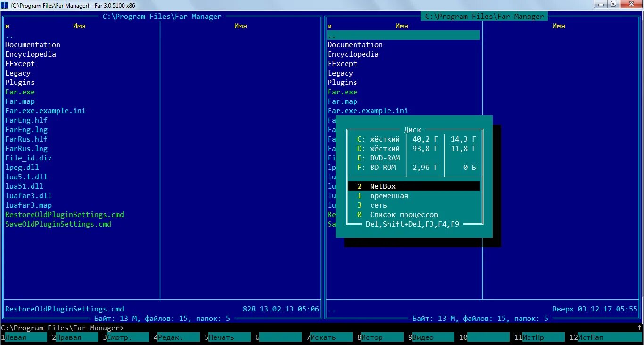The image size is (644, 345).
Task: Click function key 4 Редак.
Action: 177,337
